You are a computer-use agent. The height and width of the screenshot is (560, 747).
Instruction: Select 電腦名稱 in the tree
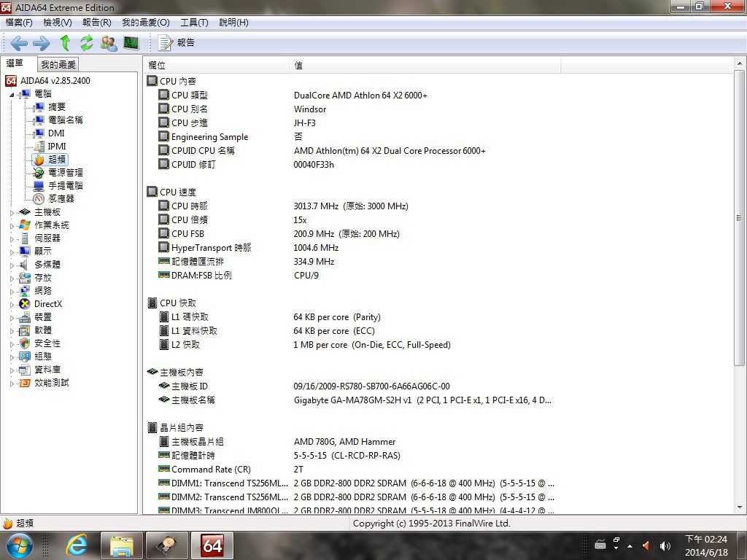[x=65, y=120]
